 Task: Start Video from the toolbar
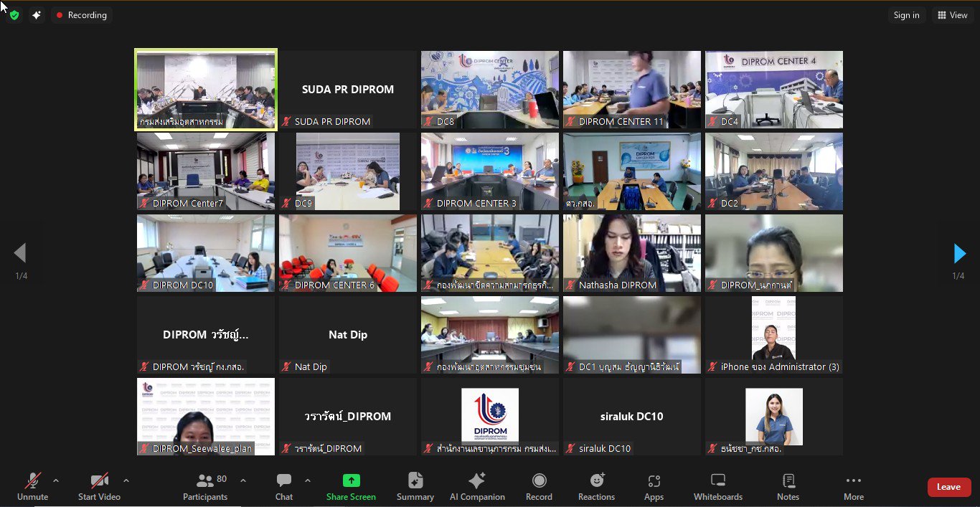tap(99, 487)
